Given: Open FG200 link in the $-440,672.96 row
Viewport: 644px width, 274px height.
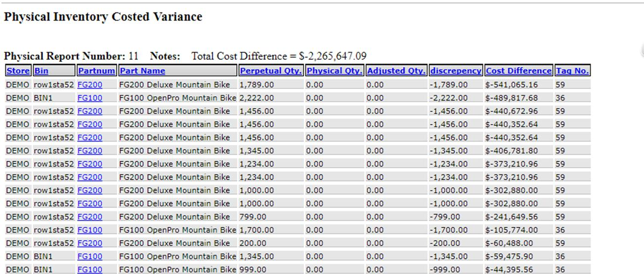Looking at the screenshot, I should click(89, 111).
